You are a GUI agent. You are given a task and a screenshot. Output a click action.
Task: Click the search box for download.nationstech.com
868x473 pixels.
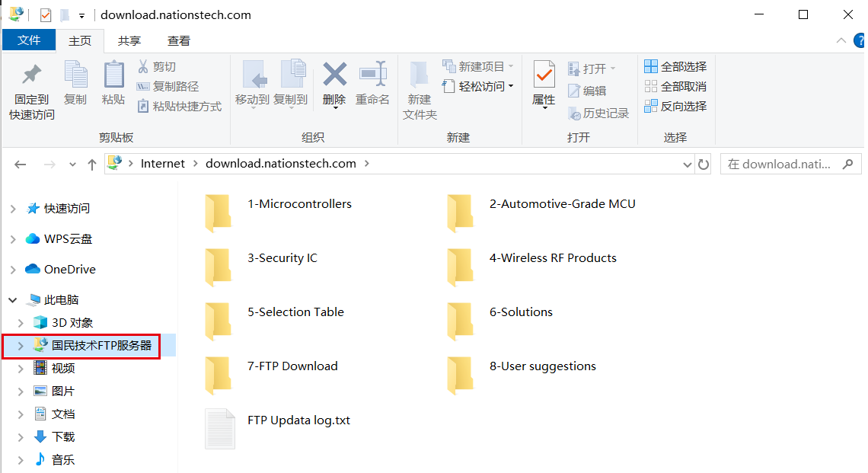790,164
